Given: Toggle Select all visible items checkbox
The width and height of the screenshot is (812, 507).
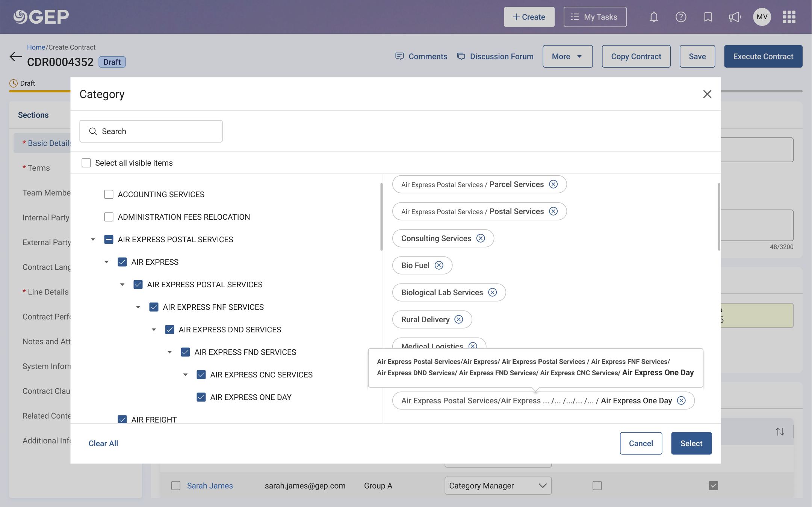Looking at the screenshot, I should 86,163.
